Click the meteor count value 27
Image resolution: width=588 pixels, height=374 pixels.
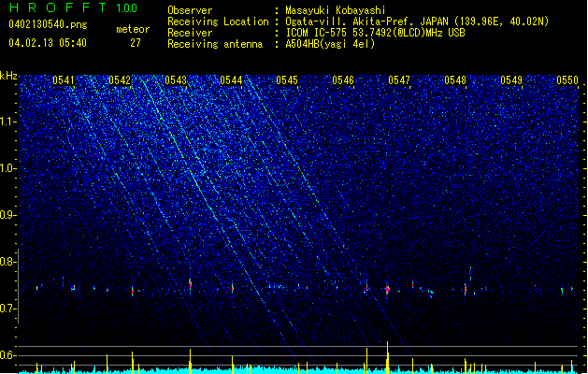click(136, 43)
